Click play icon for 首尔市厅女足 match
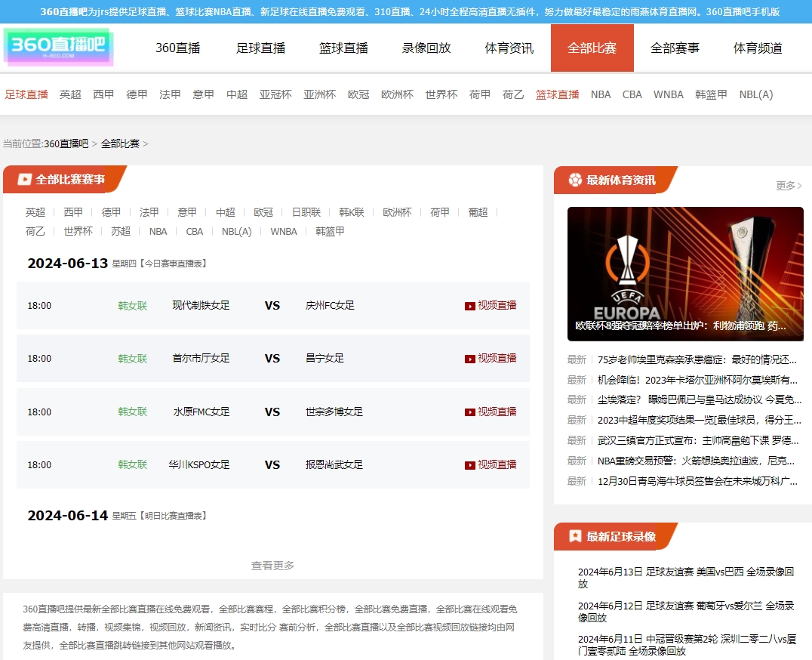This screenshot has height=660, width=812. click(x=469, y=359)
